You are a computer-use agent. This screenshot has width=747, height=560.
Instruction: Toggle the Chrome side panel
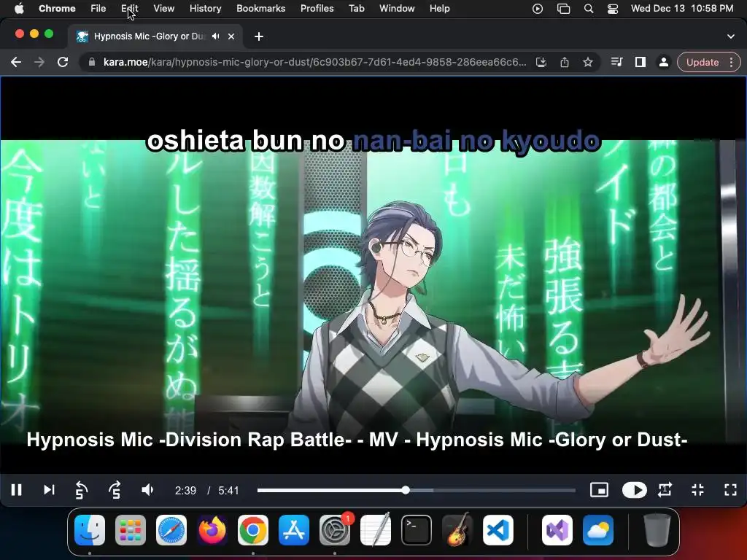click(x=640, y=63)
